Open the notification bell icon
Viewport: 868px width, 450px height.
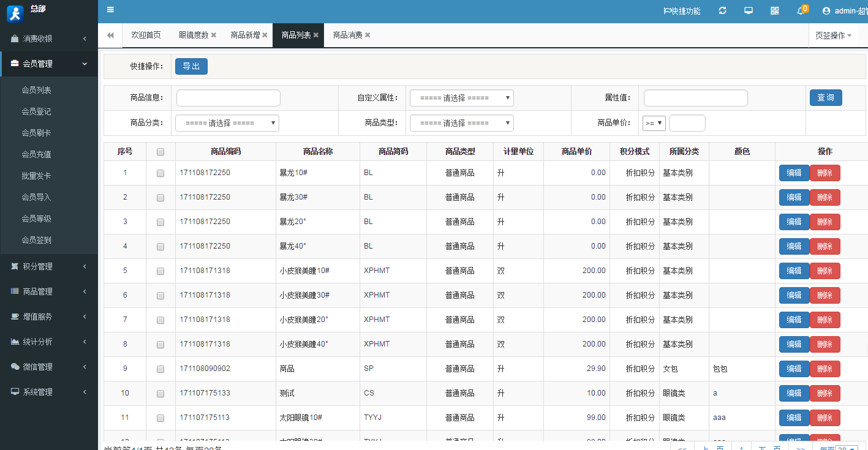tap(801, 11)
